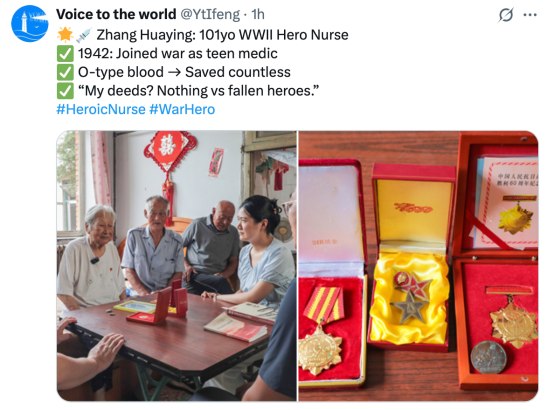
Task: Open the lighthouse profile avatar
Action: click(30, 23)
